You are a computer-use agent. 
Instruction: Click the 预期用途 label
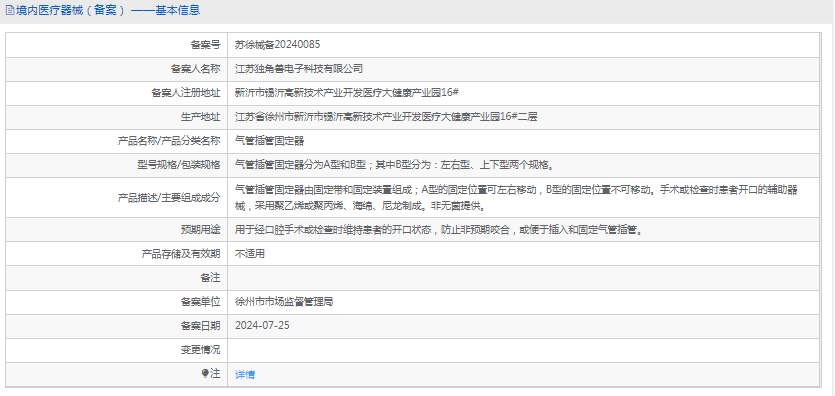coord(200,230)
